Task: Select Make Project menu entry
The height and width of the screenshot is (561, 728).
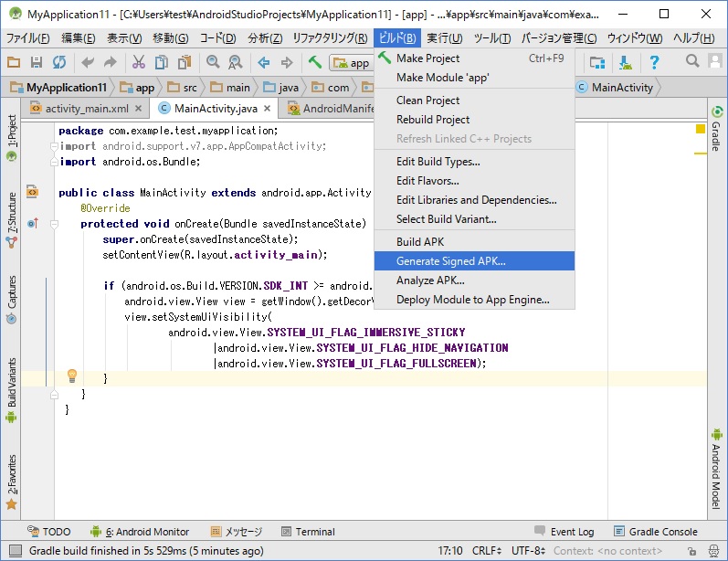Action: point(474,58)
